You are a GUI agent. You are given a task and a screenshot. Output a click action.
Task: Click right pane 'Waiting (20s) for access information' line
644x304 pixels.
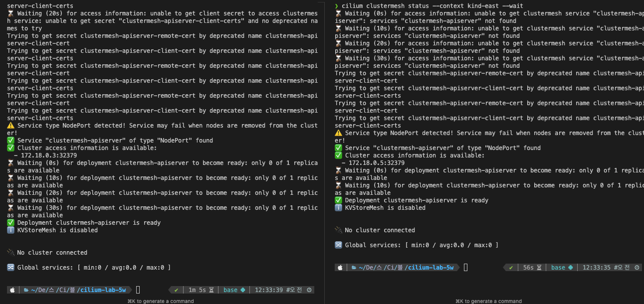[x=489, y=47]
